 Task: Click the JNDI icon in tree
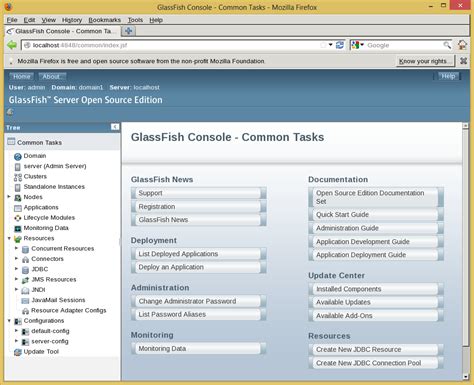[x=25, y=290]
